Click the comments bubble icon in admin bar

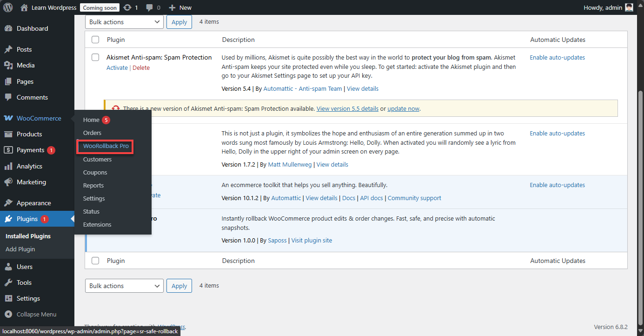[150, 7]
